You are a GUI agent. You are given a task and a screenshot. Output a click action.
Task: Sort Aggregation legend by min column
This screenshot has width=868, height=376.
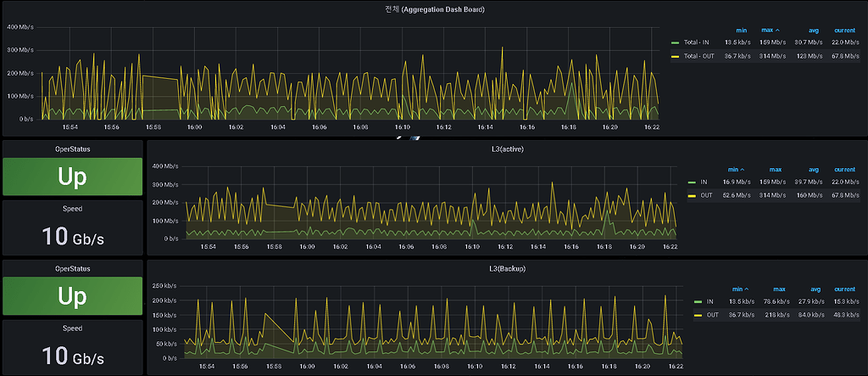tap(741, 30)
